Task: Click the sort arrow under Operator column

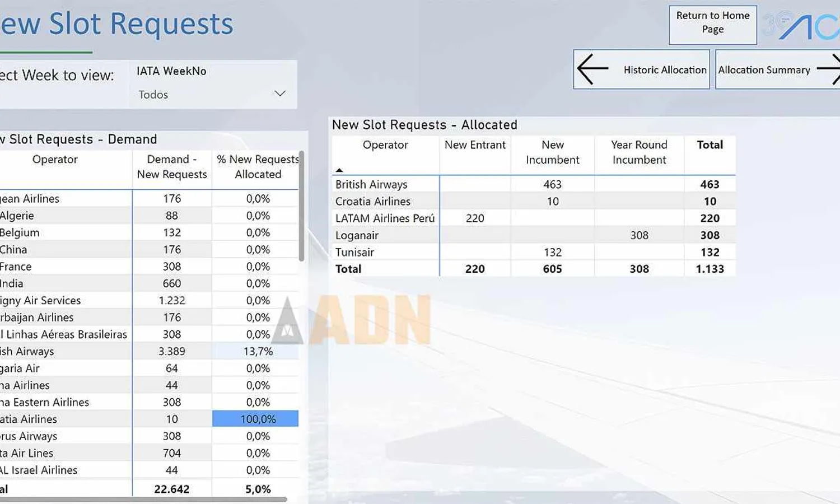Action: coord(339,170)
